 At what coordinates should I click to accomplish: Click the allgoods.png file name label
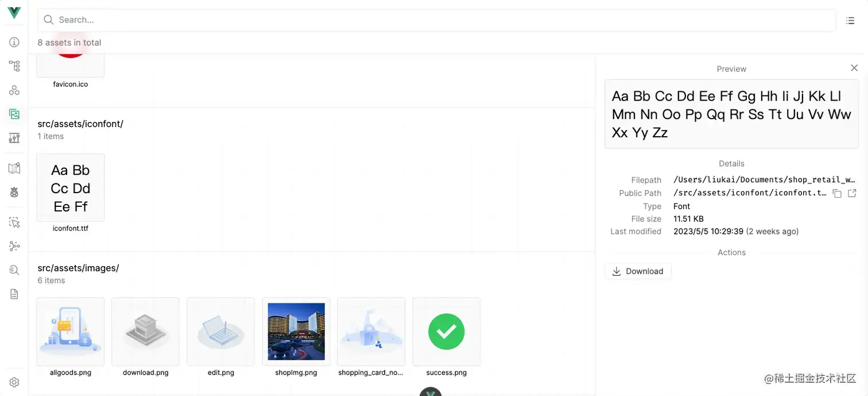tap(71, 372)
